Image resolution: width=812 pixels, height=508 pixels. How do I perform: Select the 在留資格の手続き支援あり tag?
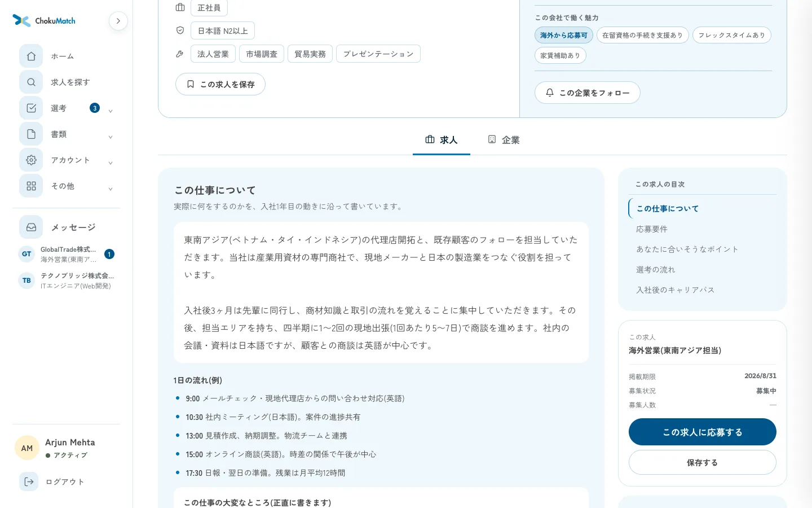(x=643, y=35)
